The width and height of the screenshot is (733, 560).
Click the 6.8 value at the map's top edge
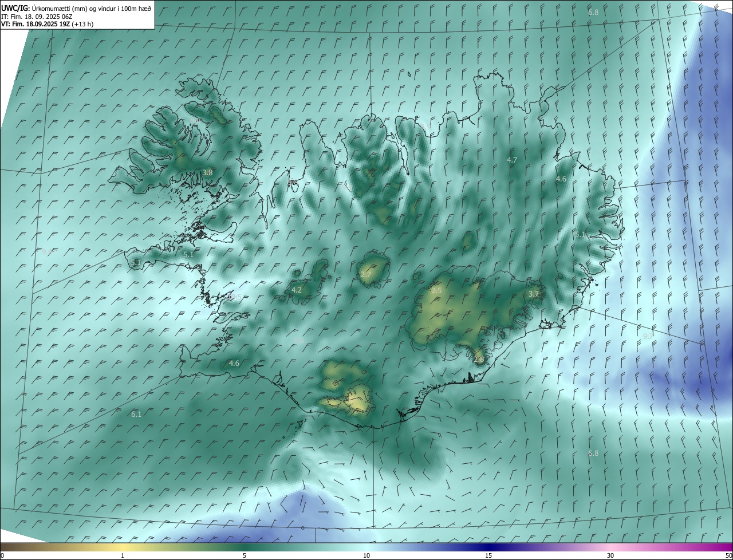(x=593, y=12)
